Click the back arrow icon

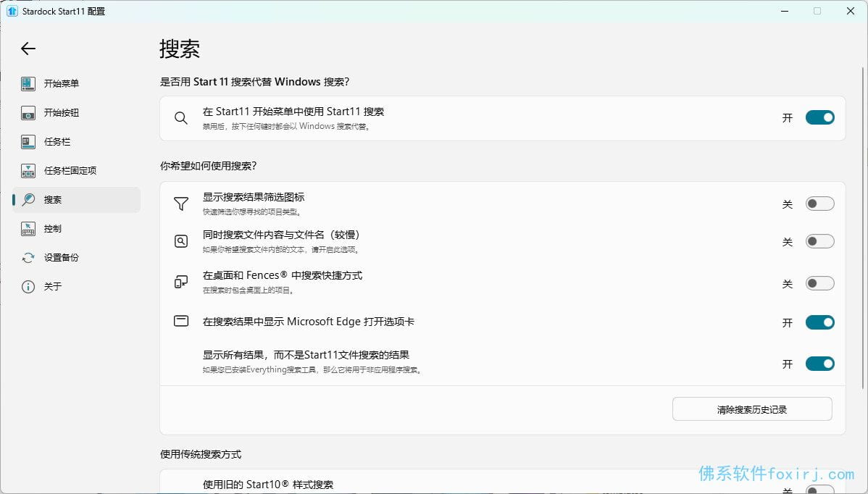pyautogui.click(x=28, y=49)
